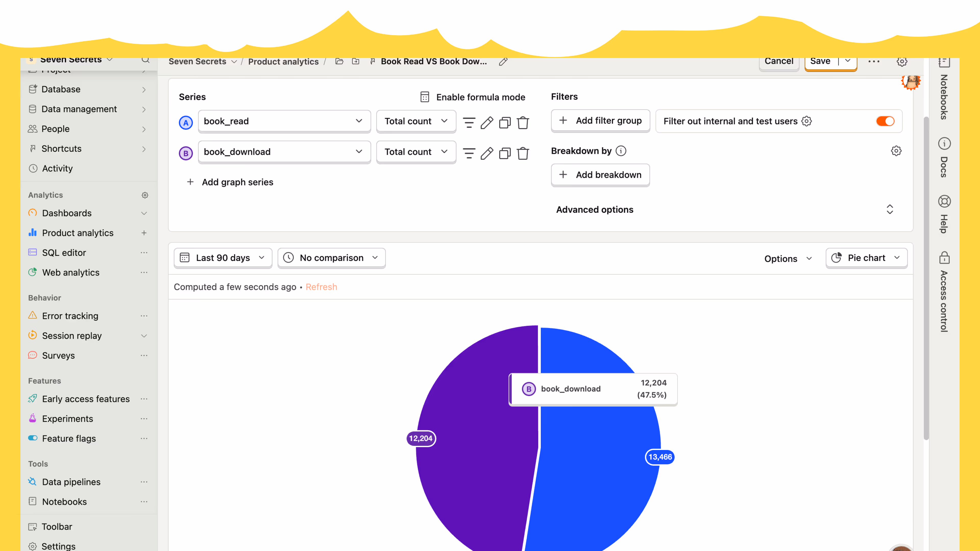The width and height of the screenshot is (980, 551).
Task: Click Add graph series
Action: coord(230,182)
